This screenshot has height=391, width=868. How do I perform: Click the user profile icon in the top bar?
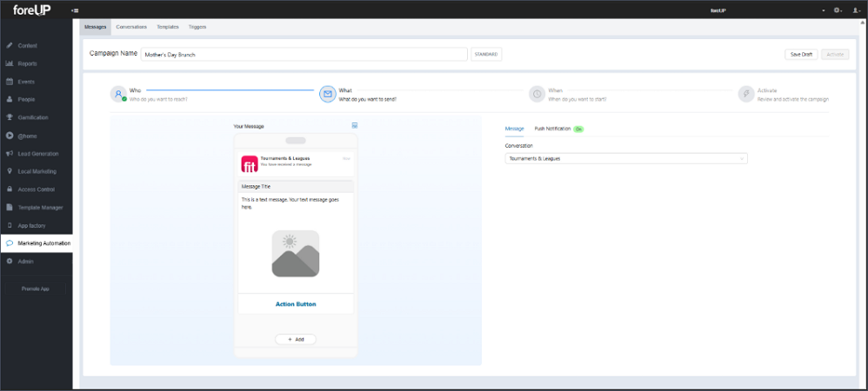[x=857, y=10]
